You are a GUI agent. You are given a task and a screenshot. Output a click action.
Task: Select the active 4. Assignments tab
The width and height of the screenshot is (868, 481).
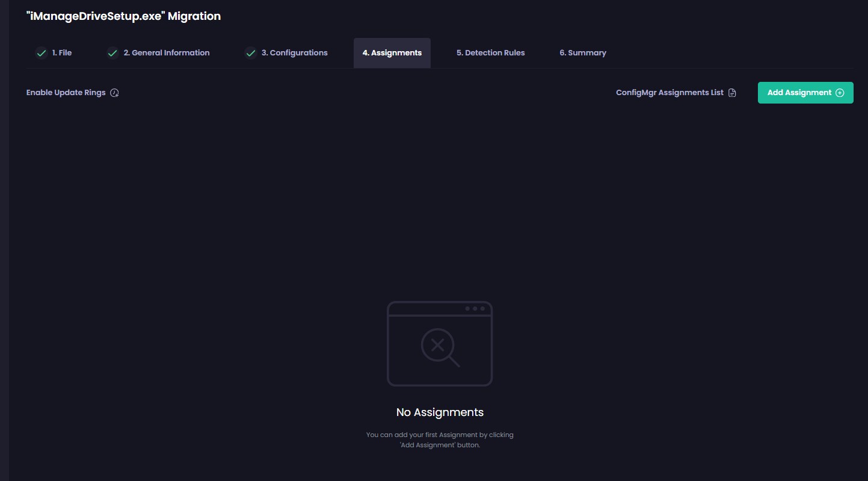[392, 53]
